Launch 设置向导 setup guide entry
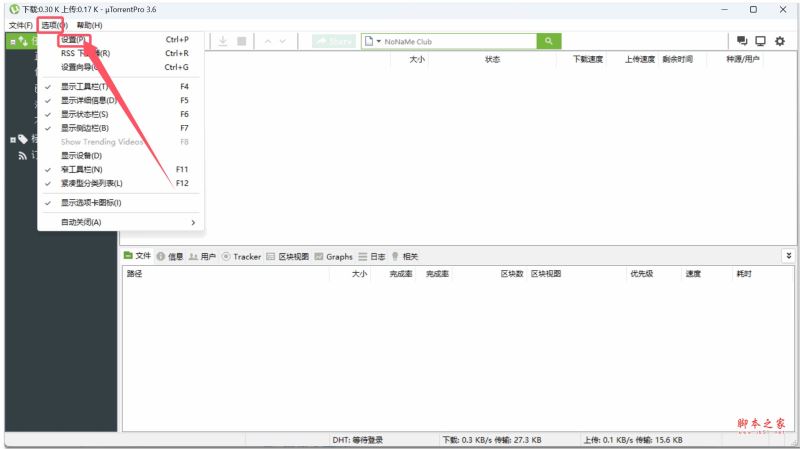The width and height of the screenshot is (800, 449). [120, 67]
